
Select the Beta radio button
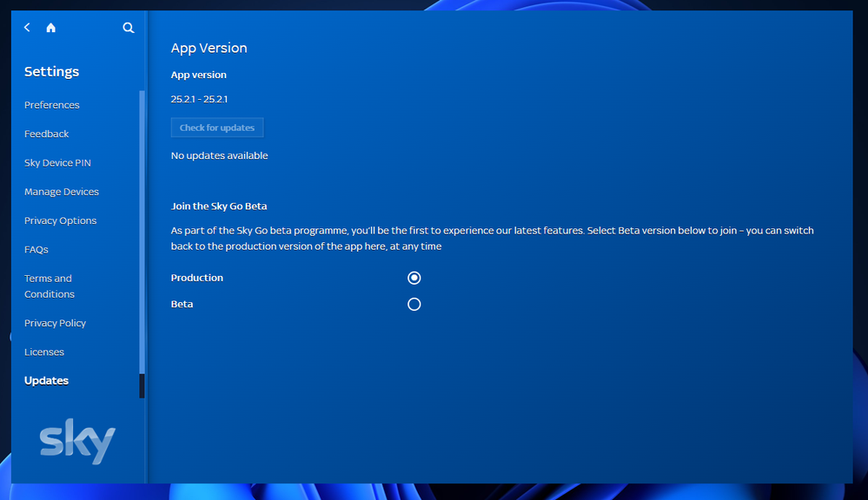pos(414,305)
